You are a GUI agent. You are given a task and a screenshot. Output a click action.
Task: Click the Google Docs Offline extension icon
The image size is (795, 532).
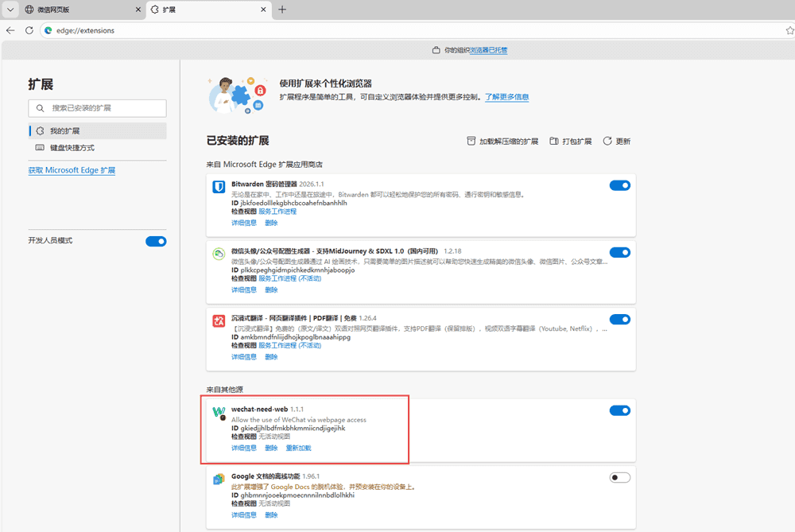pyautogui.click(x=219, y=480)
